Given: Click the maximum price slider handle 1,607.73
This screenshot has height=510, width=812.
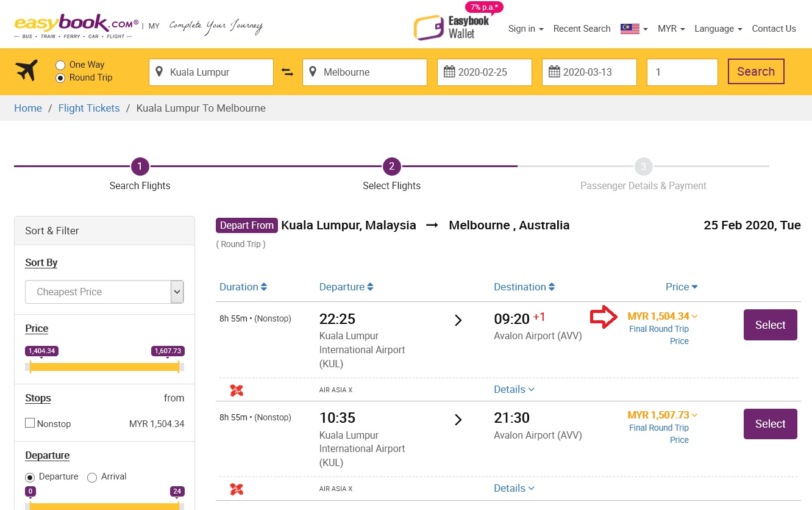Looking at the screenshot, I should (x=178, y=366).
